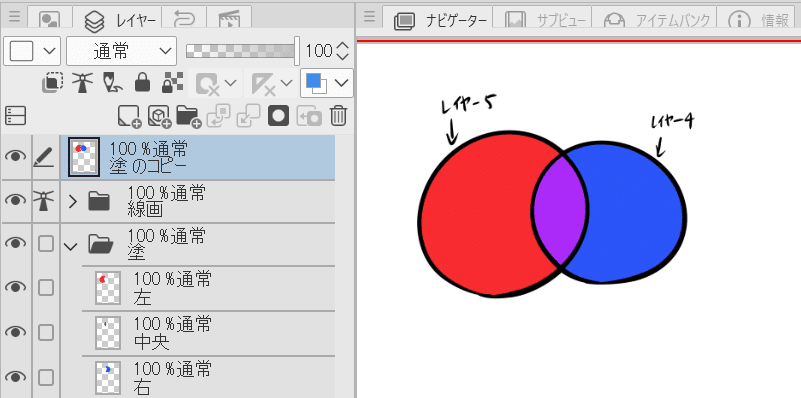
Task: Select the 中央 layer thumbnail
Action: [x=108, y=333]
